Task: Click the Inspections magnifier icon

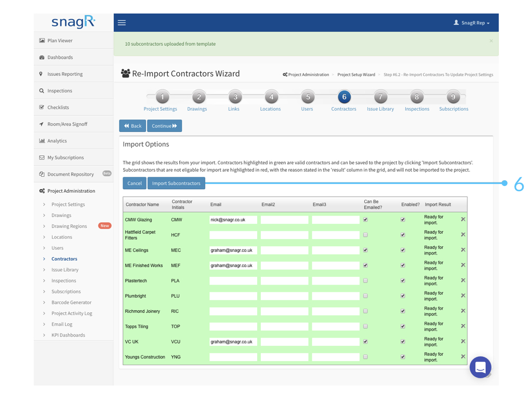Action: (42, 90)
